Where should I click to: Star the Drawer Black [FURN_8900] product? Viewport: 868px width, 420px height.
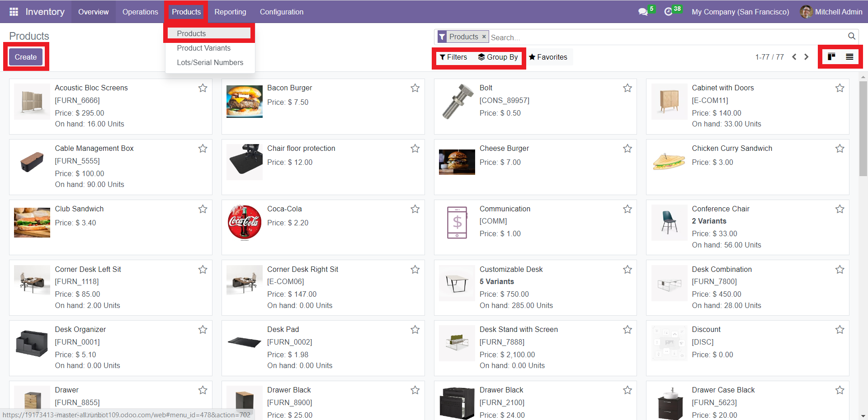point(415,390)
